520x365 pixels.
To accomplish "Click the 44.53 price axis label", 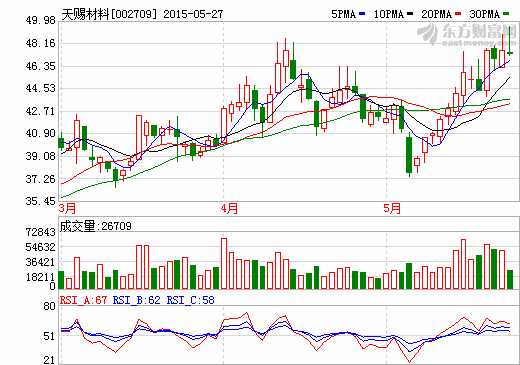I will [41, 88].
